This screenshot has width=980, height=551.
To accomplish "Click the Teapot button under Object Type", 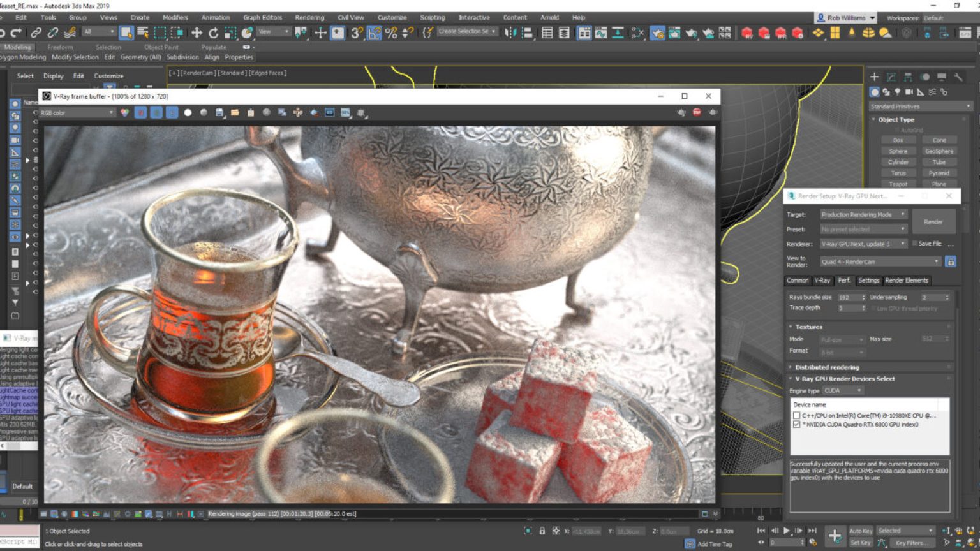I will (899, 184).
